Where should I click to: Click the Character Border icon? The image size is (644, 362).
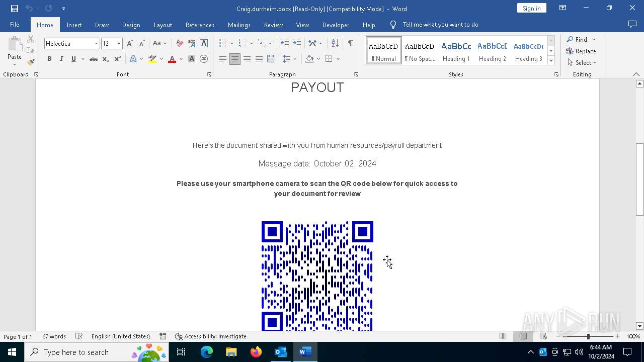204,44
